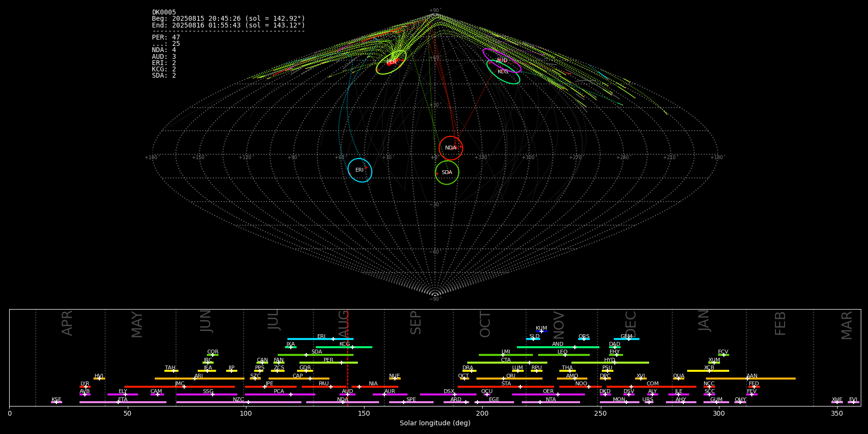Click the XCB yellow bar in the timeline
Screen dimensions: 868x434
[708, 371]
